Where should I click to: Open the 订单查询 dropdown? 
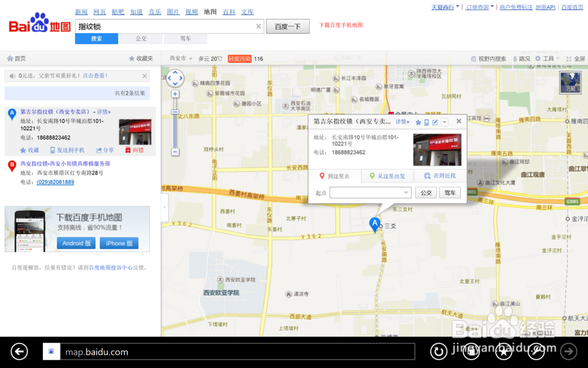[x=480, y=7]
